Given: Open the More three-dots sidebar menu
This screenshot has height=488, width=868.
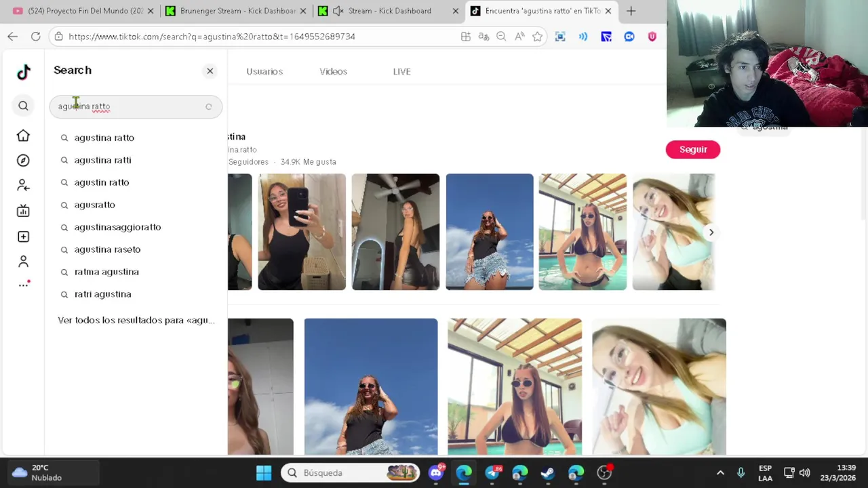Looking at the screenshot, I should click(23, 285).
